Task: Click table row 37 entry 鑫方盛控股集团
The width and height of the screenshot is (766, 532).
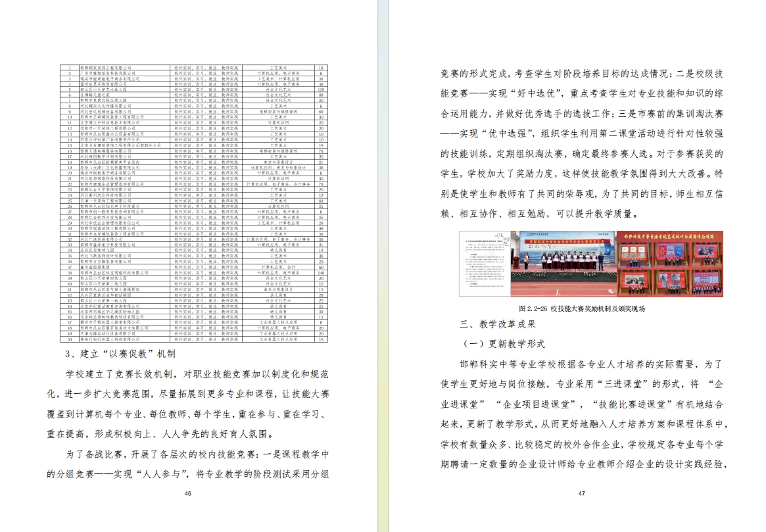Action: pos(95,267)
